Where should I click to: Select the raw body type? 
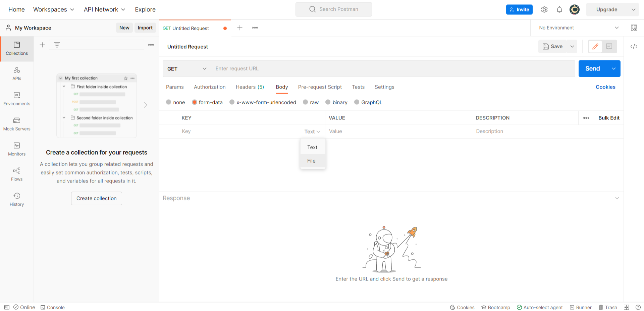pyautogui.click(x=311, y=102)
